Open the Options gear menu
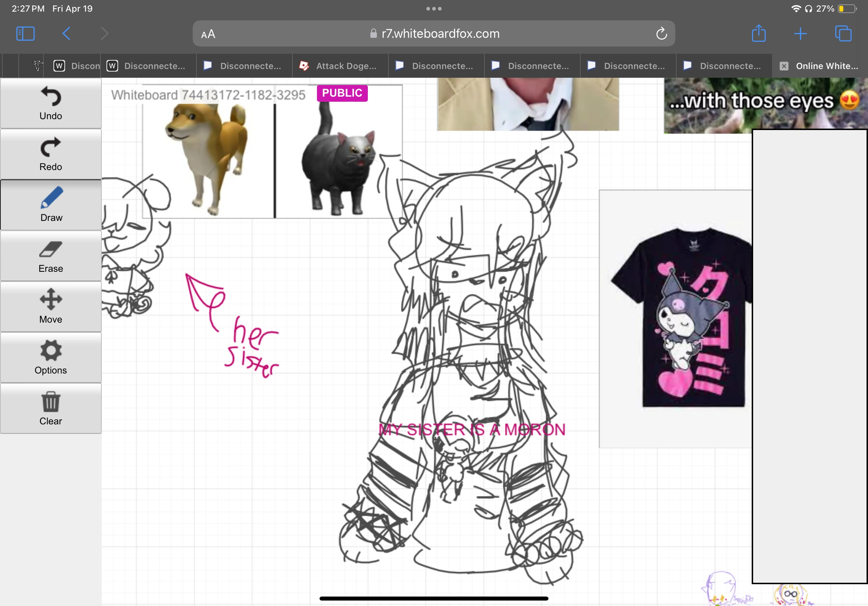 (51, 357)
